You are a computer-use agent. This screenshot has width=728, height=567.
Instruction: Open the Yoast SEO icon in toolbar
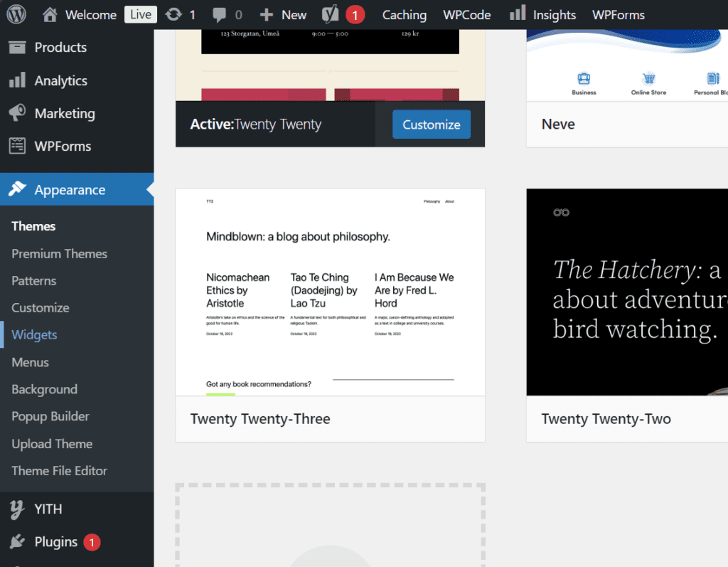point(330,14)
